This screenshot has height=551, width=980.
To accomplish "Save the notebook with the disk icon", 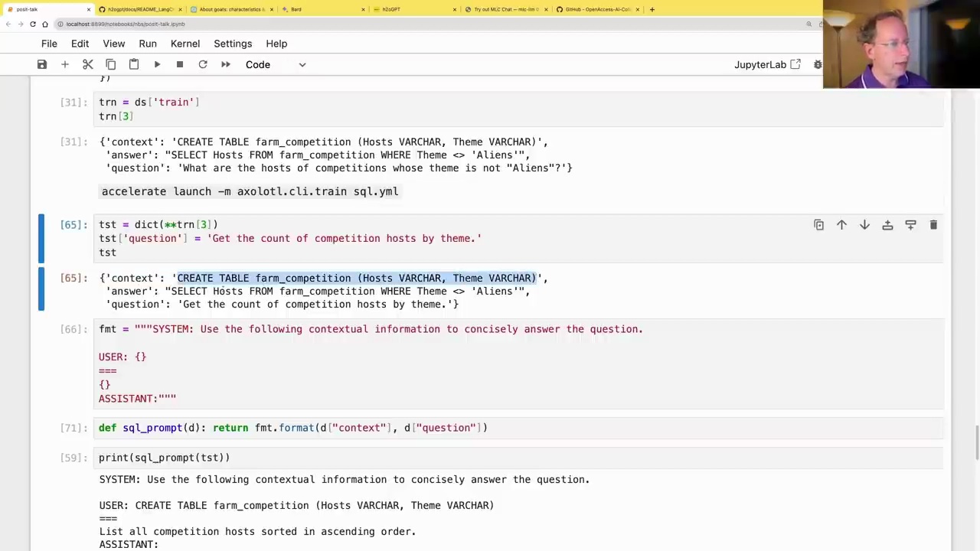I will pyautogui.click(x=42, y=64).
